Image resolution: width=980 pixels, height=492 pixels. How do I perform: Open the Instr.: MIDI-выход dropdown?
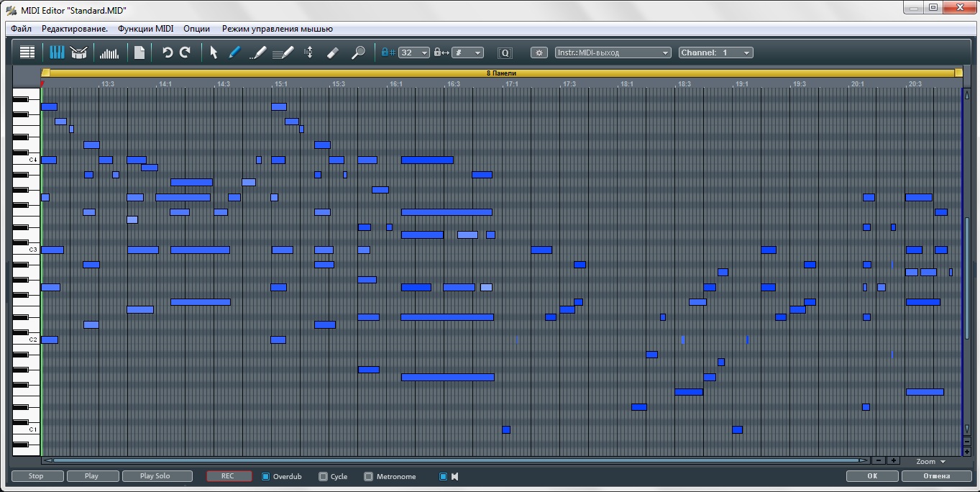click(x=613, y=53)
